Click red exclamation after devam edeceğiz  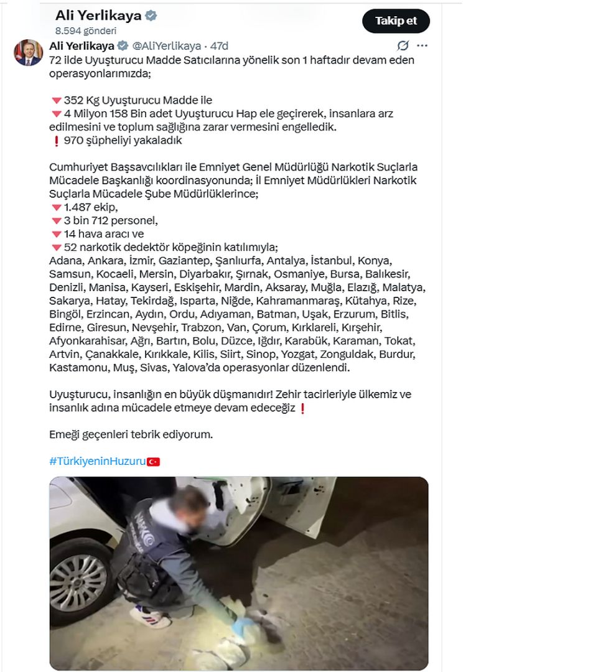(302, 408)
